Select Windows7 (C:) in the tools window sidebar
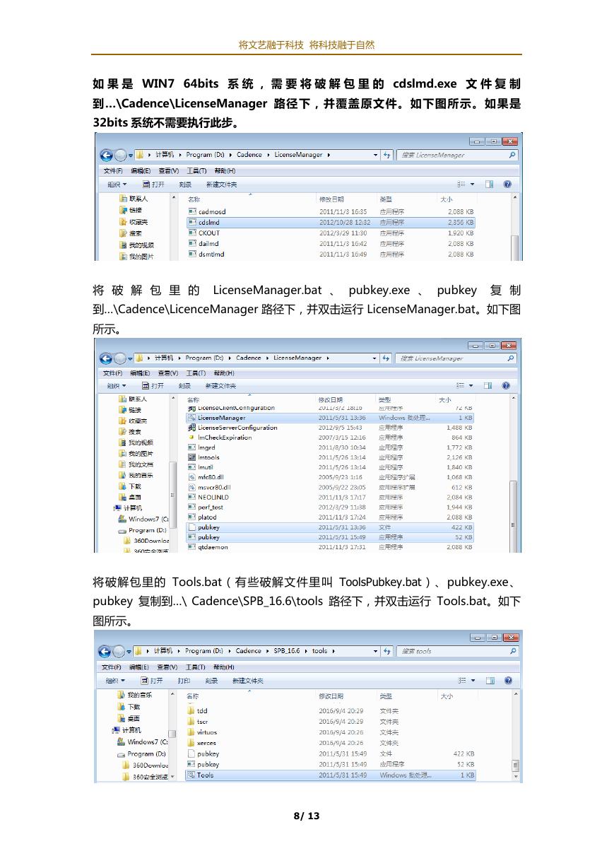This screenshot has width=614, height=868. pos(143,742)
